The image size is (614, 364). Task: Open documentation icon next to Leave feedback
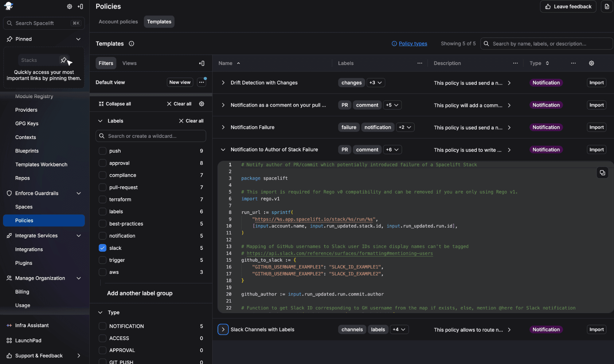click(x=607, y=6)
